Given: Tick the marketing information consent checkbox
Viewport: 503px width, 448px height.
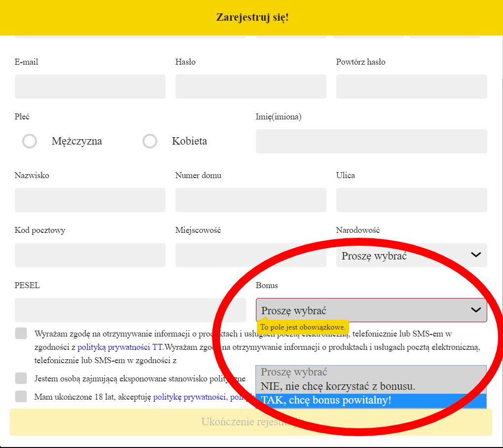Looking at the screenshot, I should 21,334.
